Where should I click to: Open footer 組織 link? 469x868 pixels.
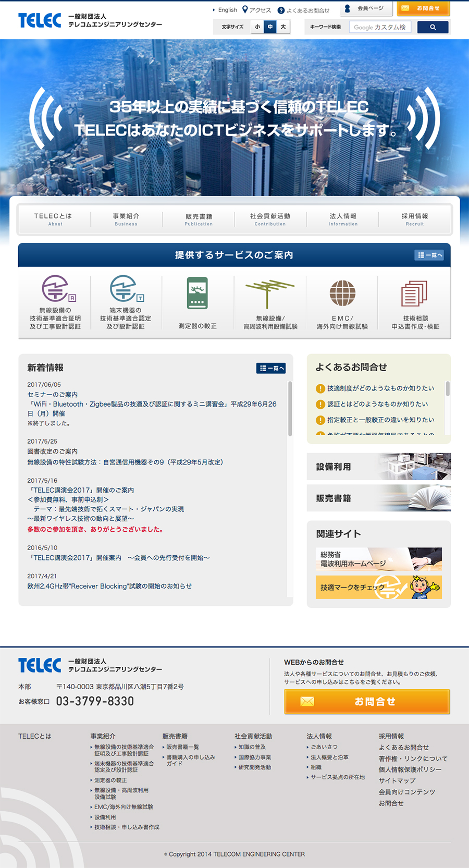pyautogui.click(x=316, y=767)
